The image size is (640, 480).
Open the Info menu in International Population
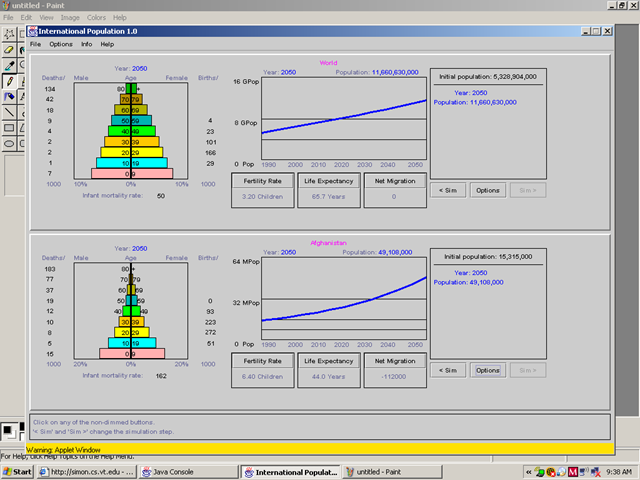click(x=87, y=44)
